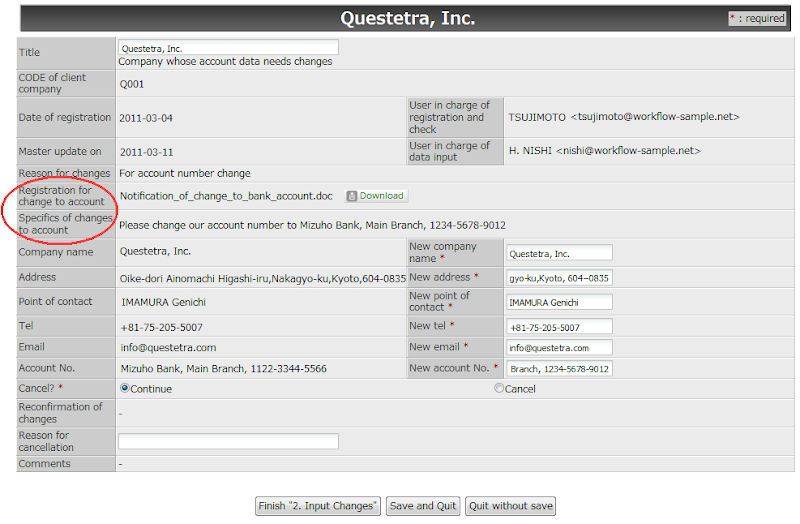The width and height of the screenshot is (800, 524).
Task: Click the current account 1122-3344-5566 value
Action: coord(223,369)
